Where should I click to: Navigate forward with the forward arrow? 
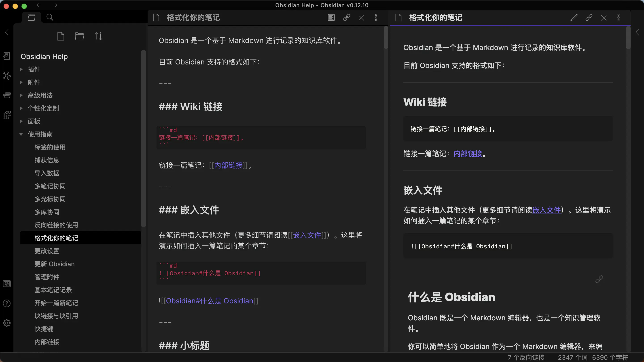pyautogui.click(x=55, y=5)
